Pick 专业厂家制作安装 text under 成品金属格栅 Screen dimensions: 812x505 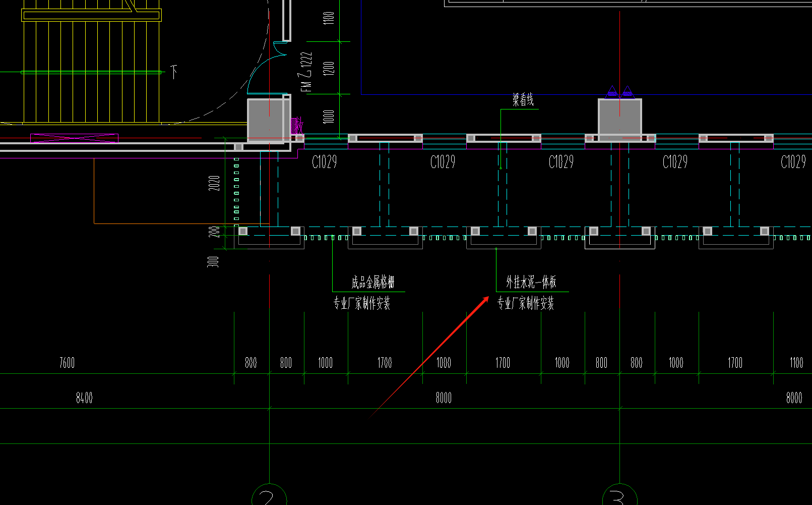tap(361, 303)
